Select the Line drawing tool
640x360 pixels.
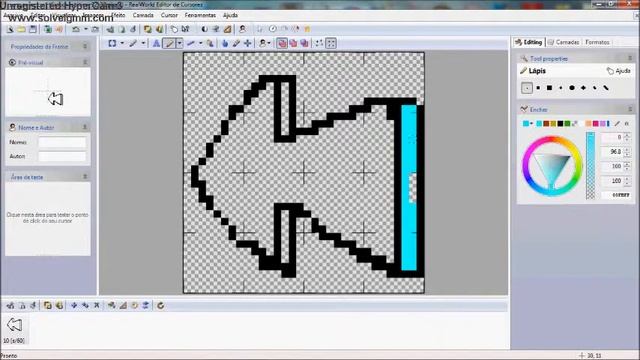191,43
